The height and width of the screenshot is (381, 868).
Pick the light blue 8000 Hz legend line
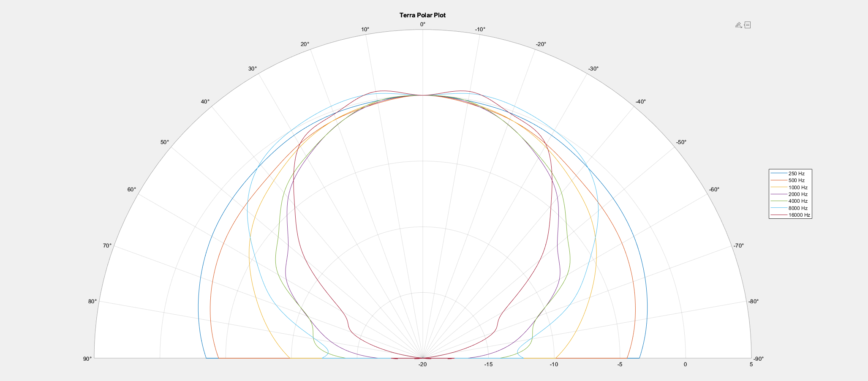click(x=778, y=208)
